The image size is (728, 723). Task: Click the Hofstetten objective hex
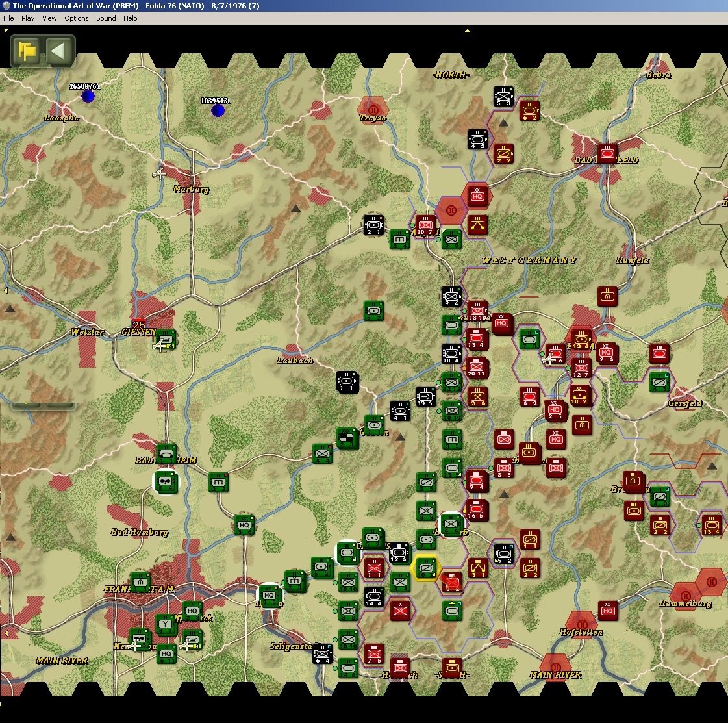(582, 624)
